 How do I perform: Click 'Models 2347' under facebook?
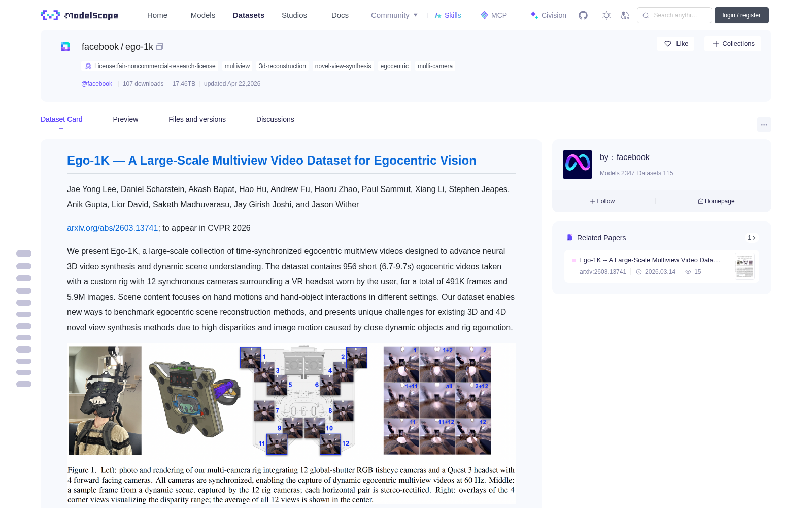[x=617, y=173]
